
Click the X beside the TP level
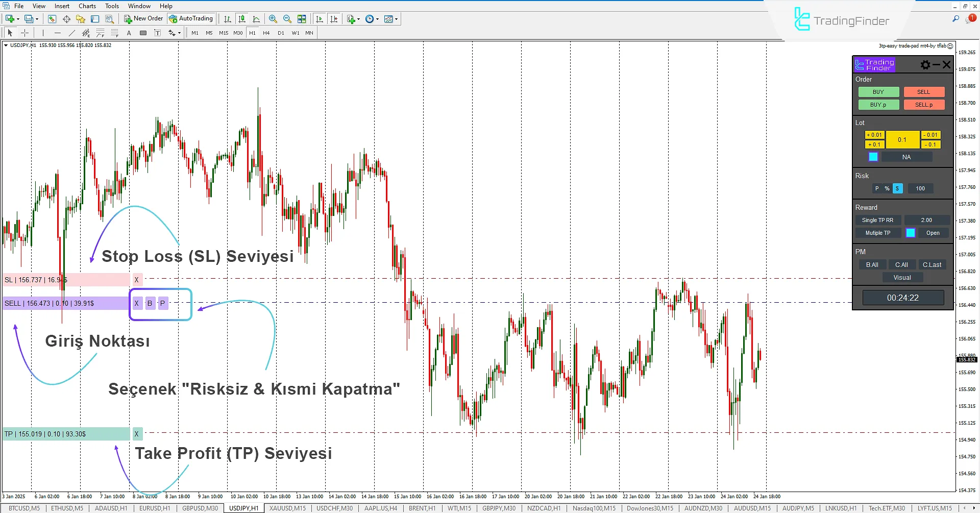tap(136, 434)
